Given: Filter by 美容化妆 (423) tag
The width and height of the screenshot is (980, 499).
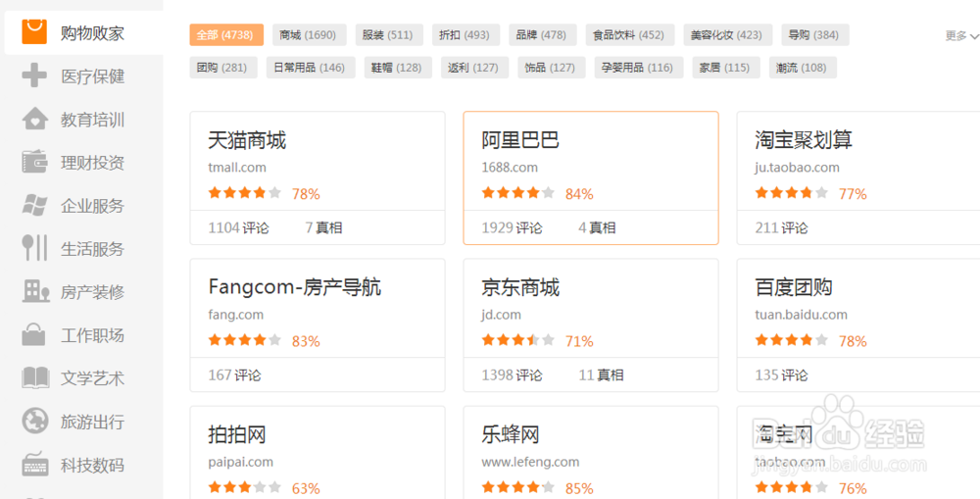Looking at the screenshot, I should pyautogui.click(x=727, y=35).
